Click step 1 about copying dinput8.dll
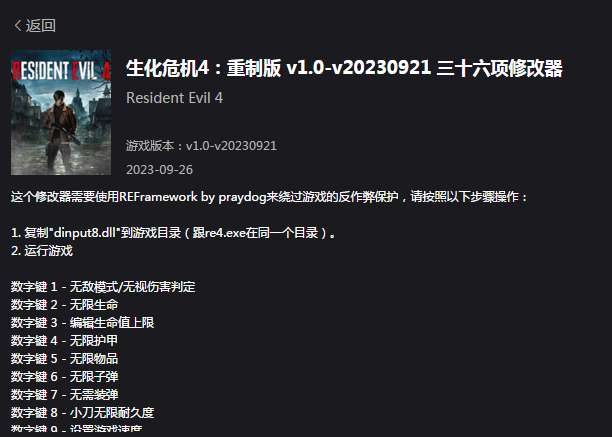Image resolution: width=612 pixels, height=437 pixels. click(173, 233)
